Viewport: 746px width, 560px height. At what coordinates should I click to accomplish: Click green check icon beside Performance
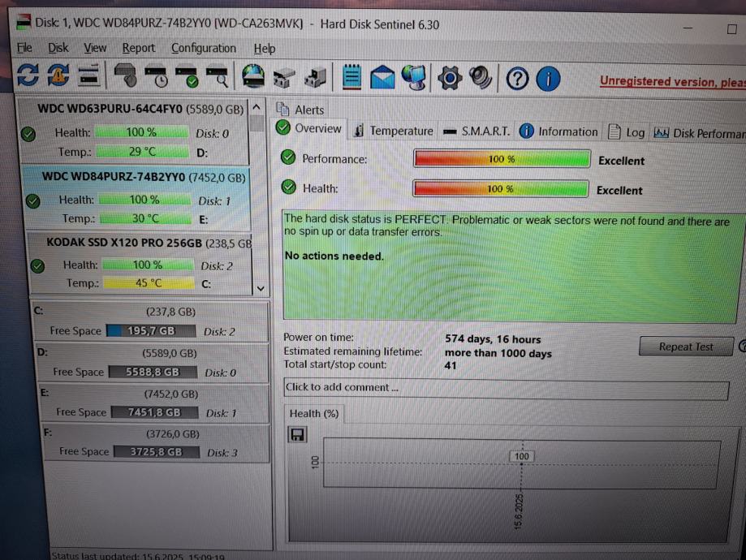point(288,157)
